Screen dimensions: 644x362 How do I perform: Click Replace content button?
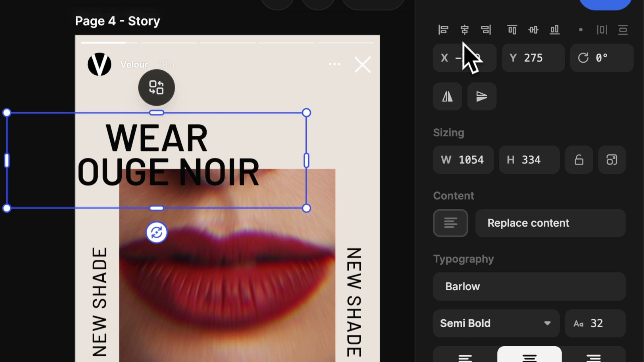[x=550, y=223]
